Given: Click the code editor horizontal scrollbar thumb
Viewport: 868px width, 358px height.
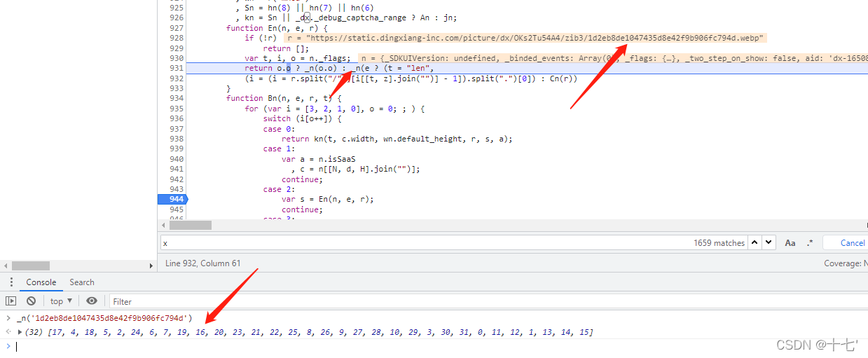Looking at the screenshot, I should coord(190,225).
